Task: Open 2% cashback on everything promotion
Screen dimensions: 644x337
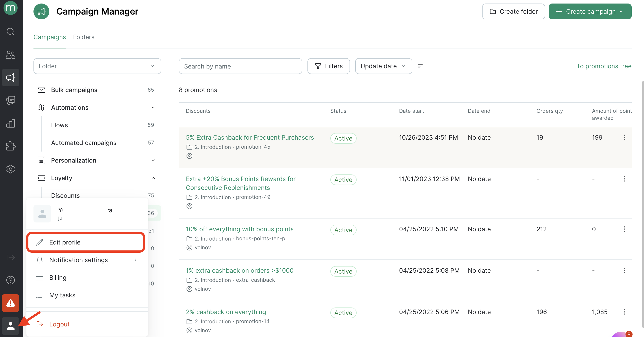Action: pos(226,312)
